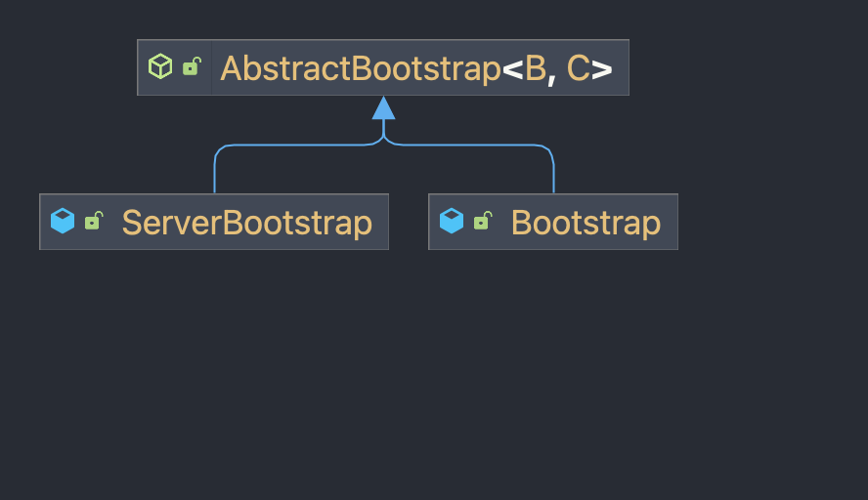Select the Bootstrap class name label
Screen dimensions: 868x500
click(x=586, y=223)
